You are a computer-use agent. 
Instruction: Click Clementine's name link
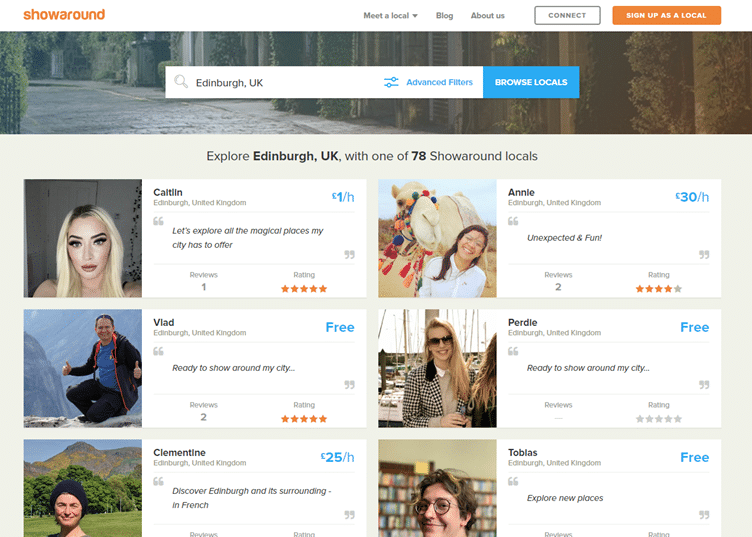coord(179,453)
